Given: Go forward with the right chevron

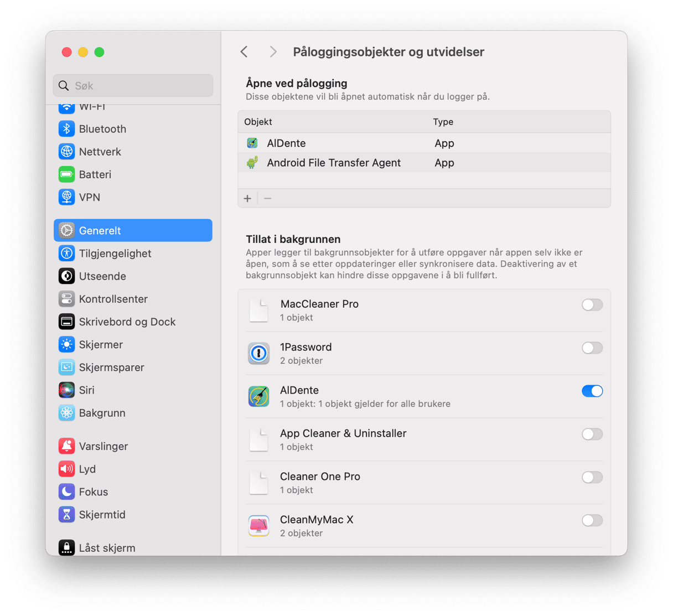Looking at the screenshot, I should click(x=273, y=52).
